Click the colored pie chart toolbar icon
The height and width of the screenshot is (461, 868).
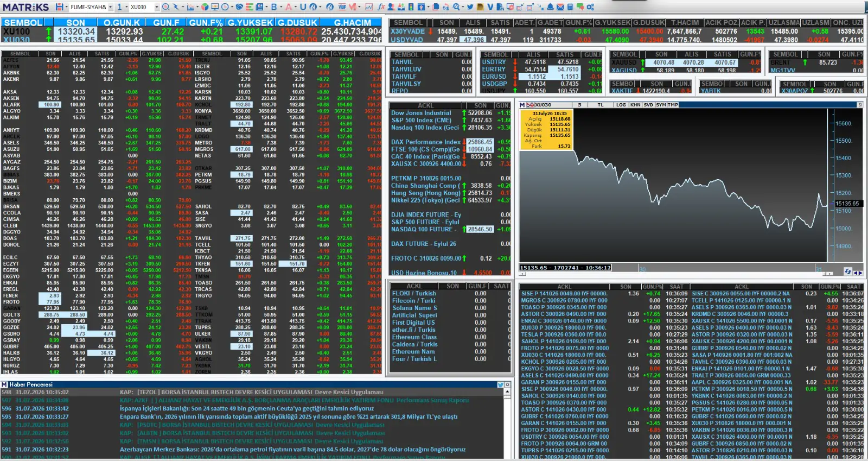(205, 7)
